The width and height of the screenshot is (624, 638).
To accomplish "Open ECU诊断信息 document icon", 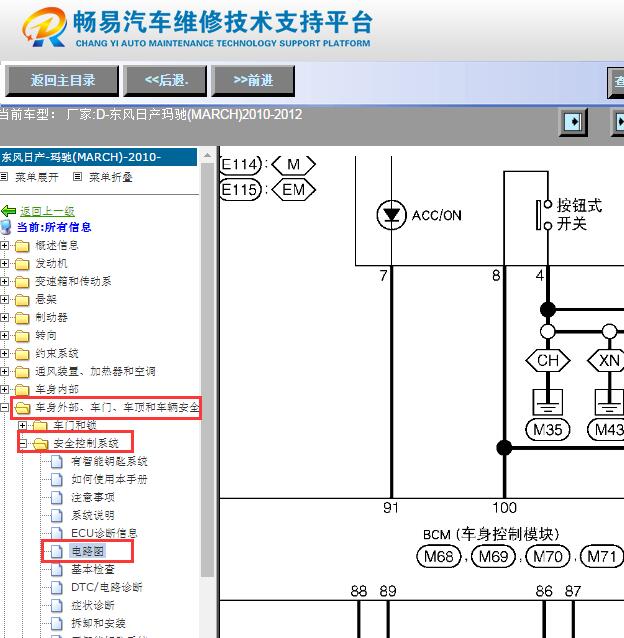I will pos(57,533).
